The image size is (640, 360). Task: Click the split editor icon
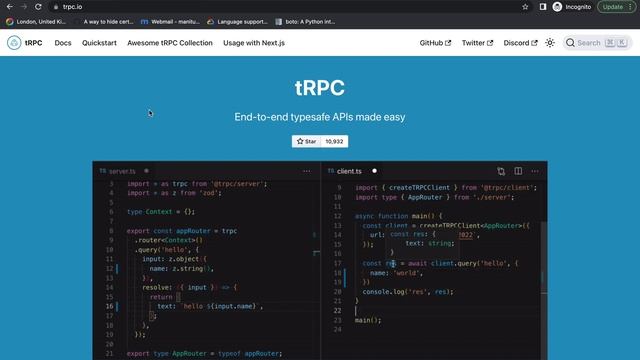pos(518,171)
